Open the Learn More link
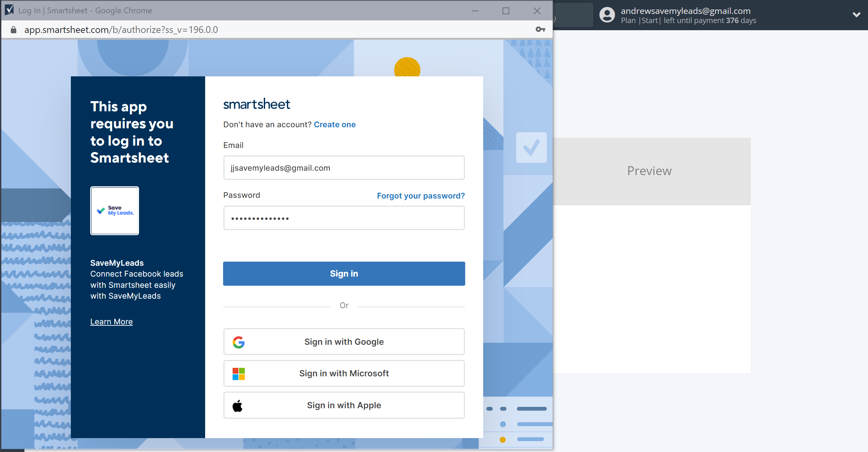The image size is (868, 452). point(112,322)
